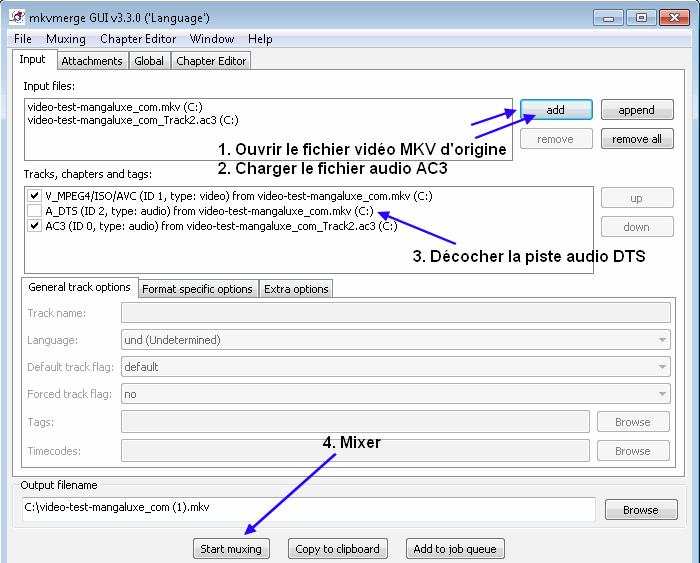700x563 pixels.
Task: Click the add button for input files
Action: coord(556,110)
